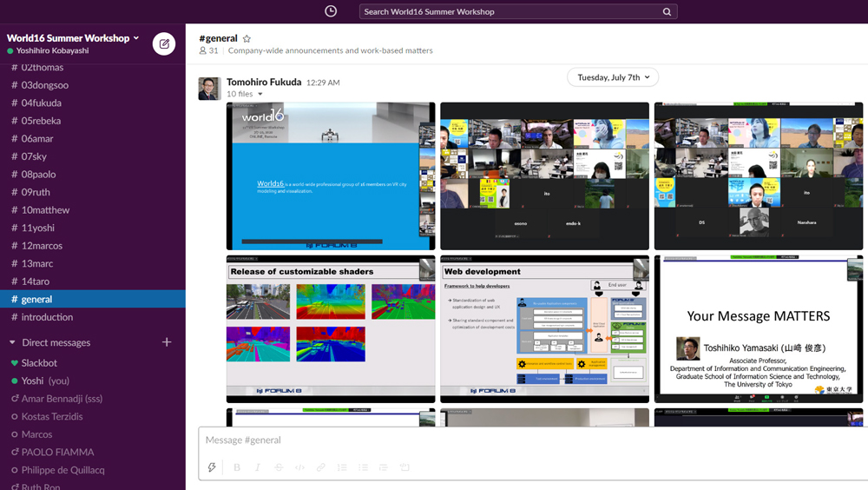Start an ordered list

click(x=342, y=467)
